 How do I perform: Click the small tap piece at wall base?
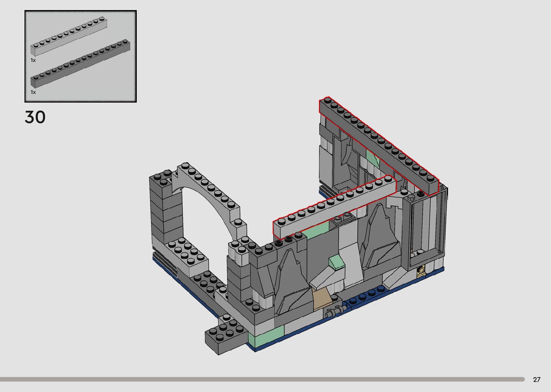334,311
